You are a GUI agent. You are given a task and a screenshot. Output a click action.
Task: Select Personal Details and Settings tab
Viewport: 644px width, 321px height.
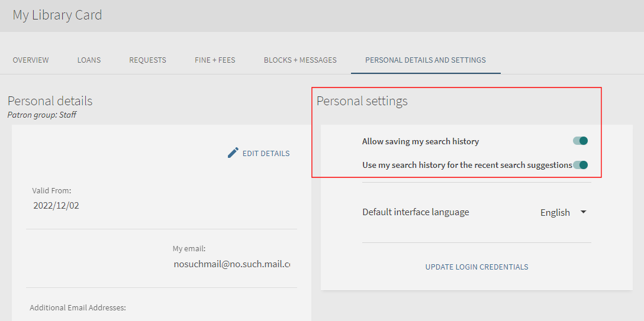pyautogui.click(x=426, y=60)
